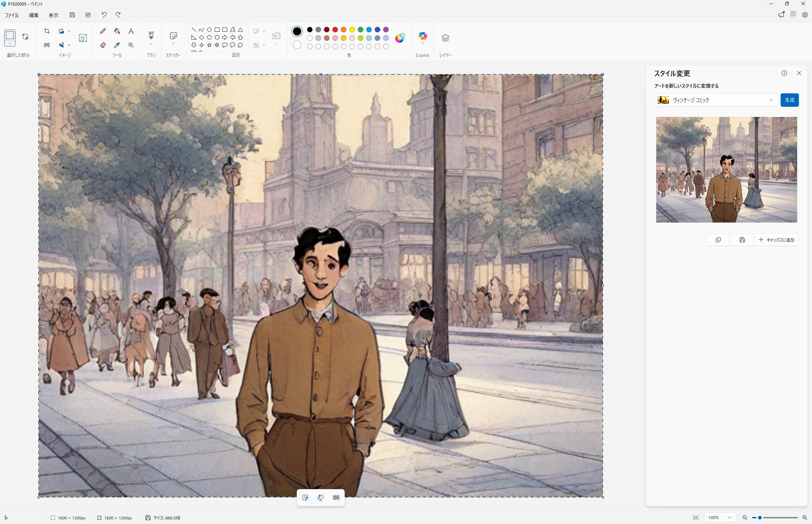Select the Eraser tool
Image resolution: width=812 pixels, height=524 pixels.
tap(103, 45)
